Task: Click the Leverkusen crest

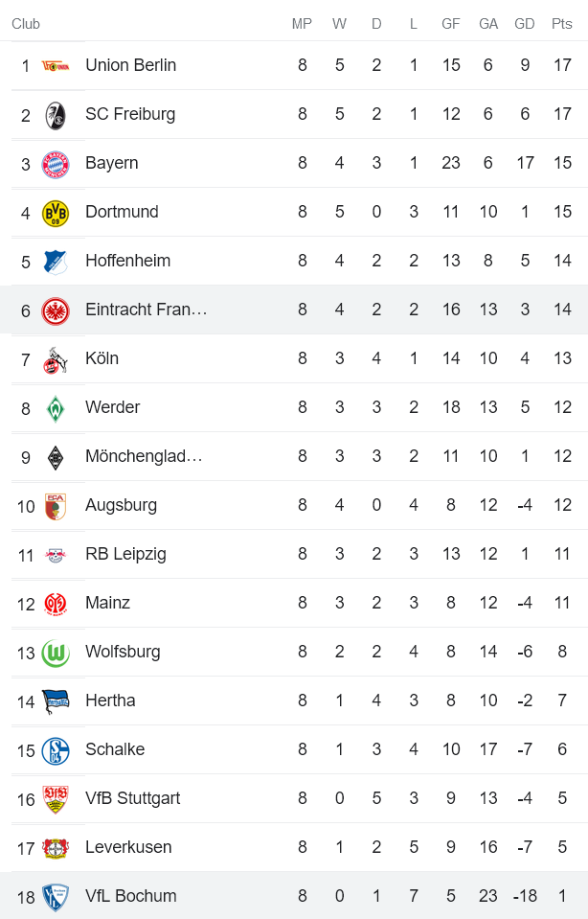Action: click(x=55, y=847)
